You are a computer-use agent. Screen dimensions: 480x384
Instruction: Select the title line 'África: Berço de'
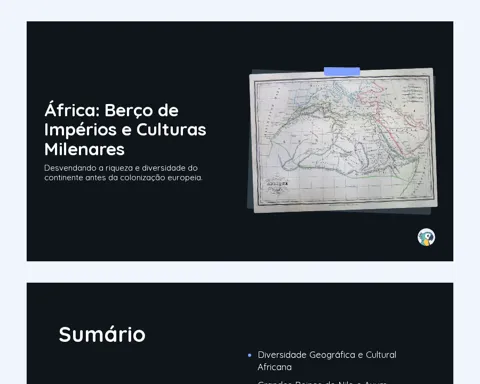point(111,110)
